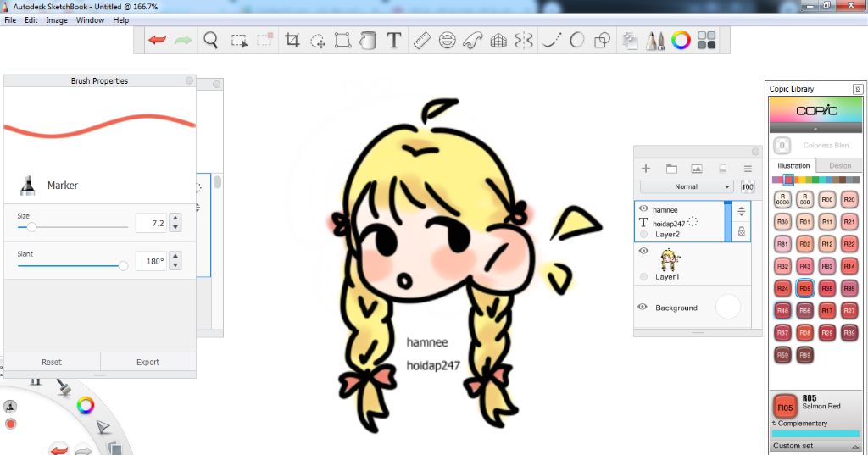
Task: Click the red current color puck
Action: point(10,424)
